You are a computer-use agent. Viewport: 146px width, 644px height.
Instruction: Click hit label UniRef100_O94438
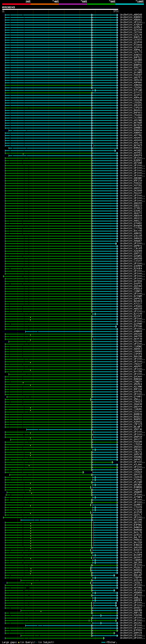pyautogui.click(x=131, y=404)
